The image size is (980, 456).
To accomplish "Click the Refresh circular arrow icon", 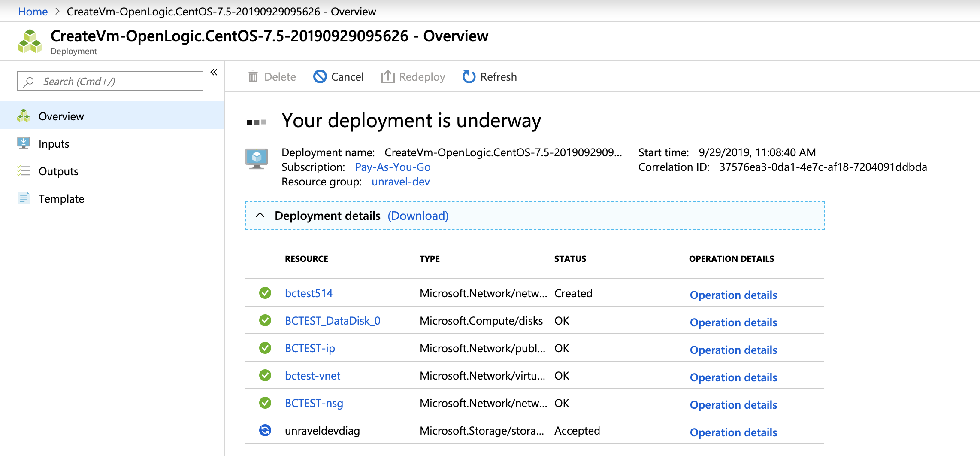I will coord(469,76).
